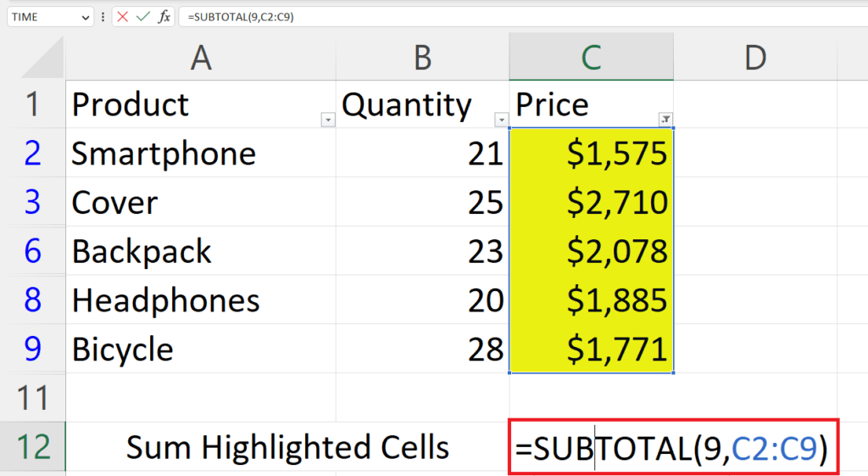Select the highlighted $1,885 price cell
The height and width of the screenshot is (476, 868).
point(591,300)
